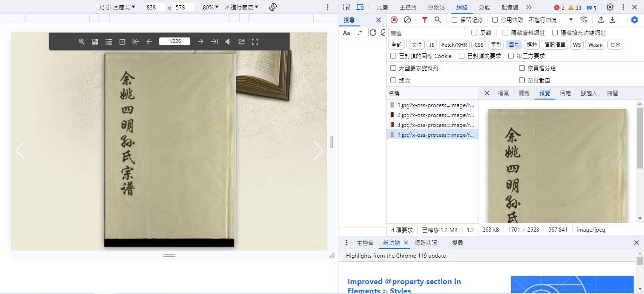
Task: Open thumbnails grid view in viewer toolbar
Action: 95,42
